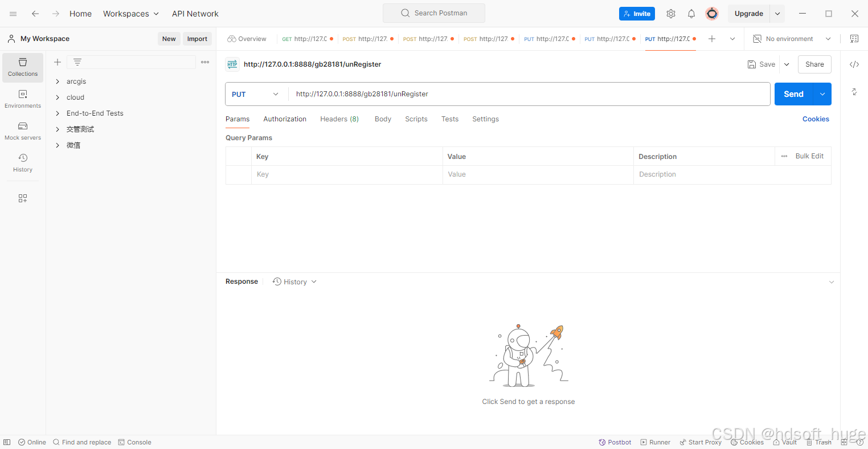
Task: Open the hamburger menu icon
Action: (13, 14)
